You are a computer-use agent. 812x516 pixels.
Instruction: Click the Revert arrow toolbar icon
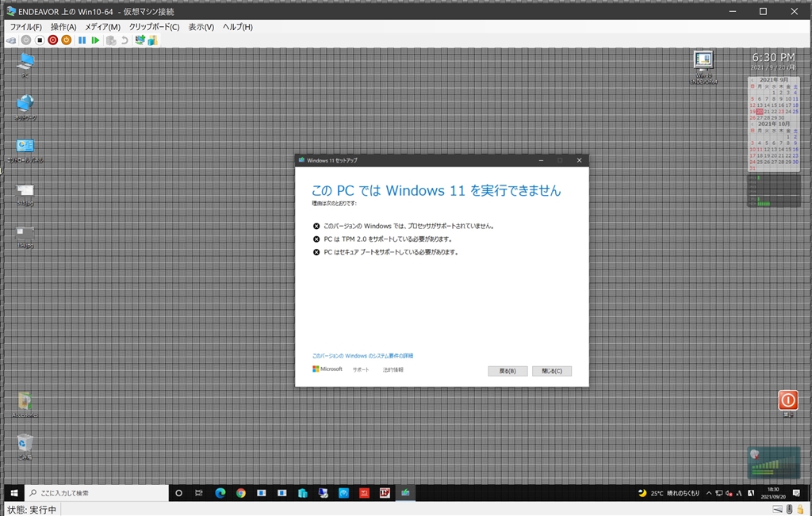[124, 40]
